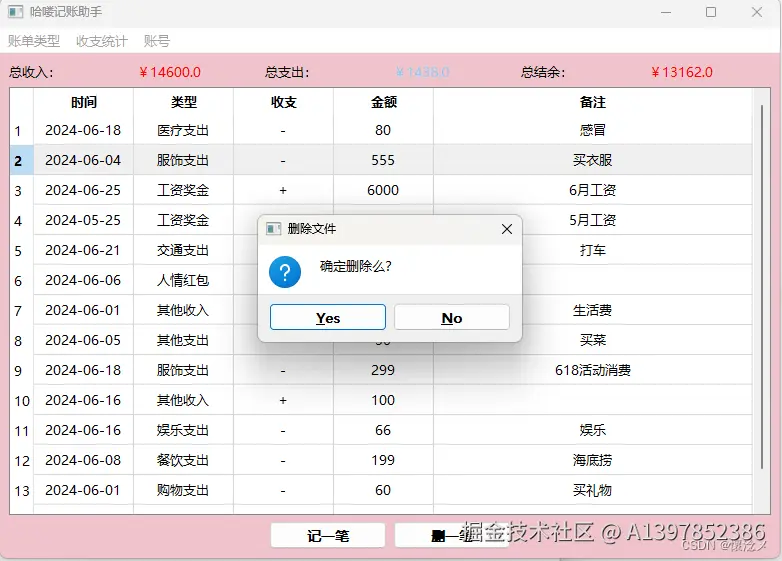The image size is (782, 561).
Task: Select row header number 4
Action: [21, 220]
